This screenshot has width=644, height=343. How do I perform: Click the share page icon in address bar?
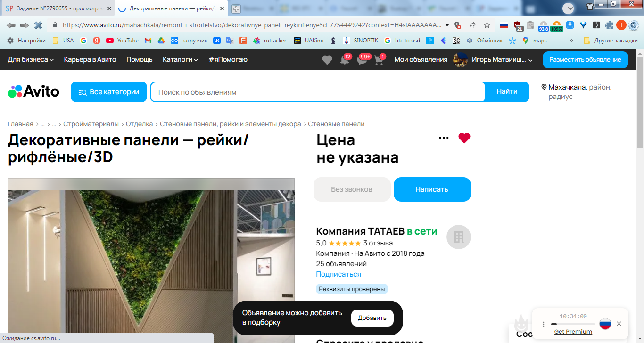click(472, 25)
